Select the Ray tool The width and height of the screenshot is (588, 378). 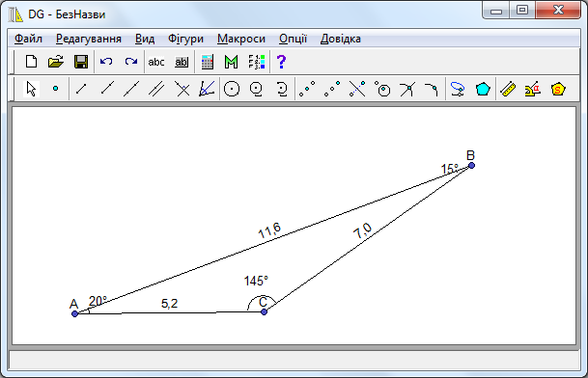pyautogui.click(x=107, y=89)
